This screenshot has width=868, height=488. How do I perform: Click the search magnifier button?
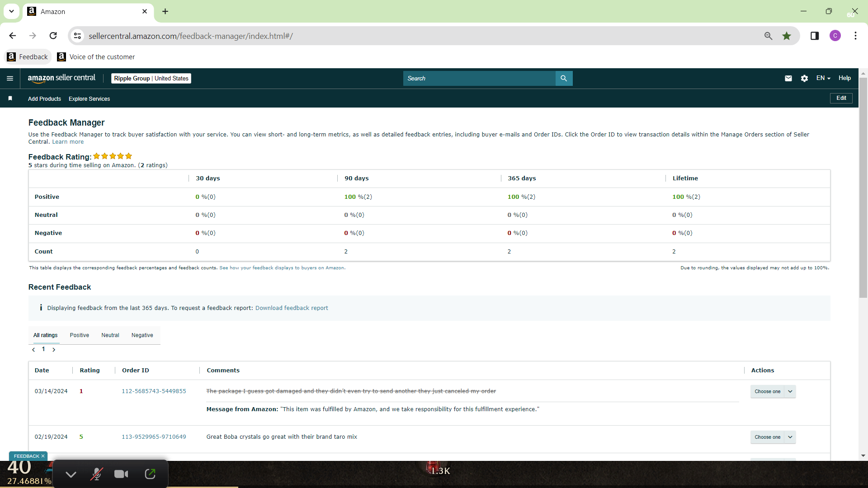(564, 78)
